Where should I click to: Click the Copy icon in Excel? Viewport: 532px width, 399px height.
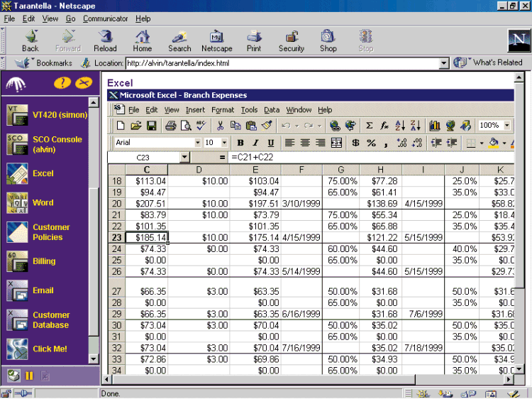pyautogui.click(x=235, y=126)
